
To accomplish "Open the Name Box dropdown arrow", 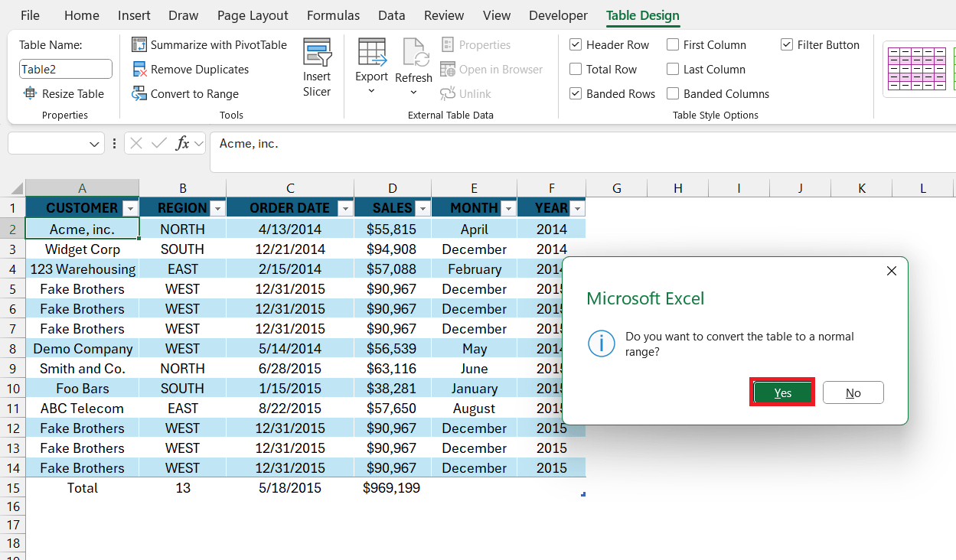I will tap(95, 144).
